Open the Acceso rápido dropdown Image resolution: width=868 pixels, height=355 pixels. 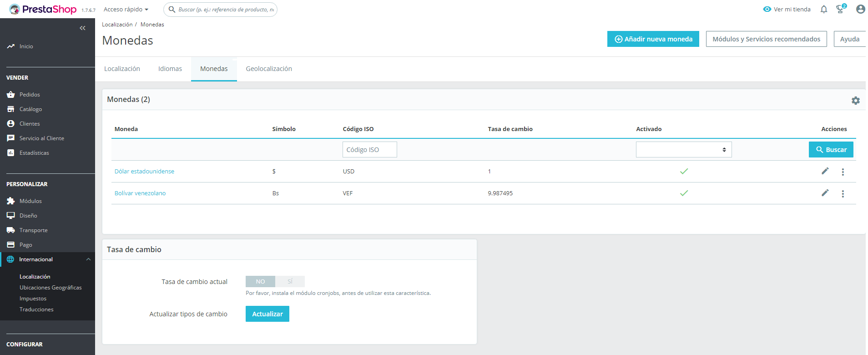126,9
